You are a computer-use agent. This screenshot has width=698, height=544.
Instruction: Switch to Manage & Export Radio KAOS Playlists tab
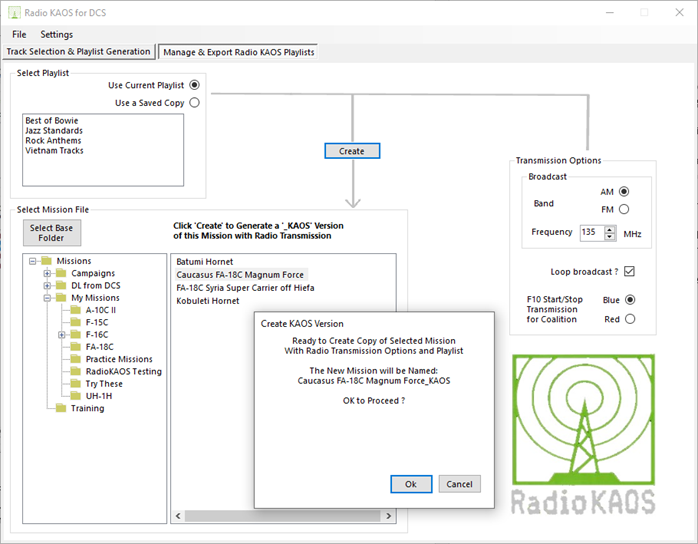pyautogui.click(x=239, y=52)
